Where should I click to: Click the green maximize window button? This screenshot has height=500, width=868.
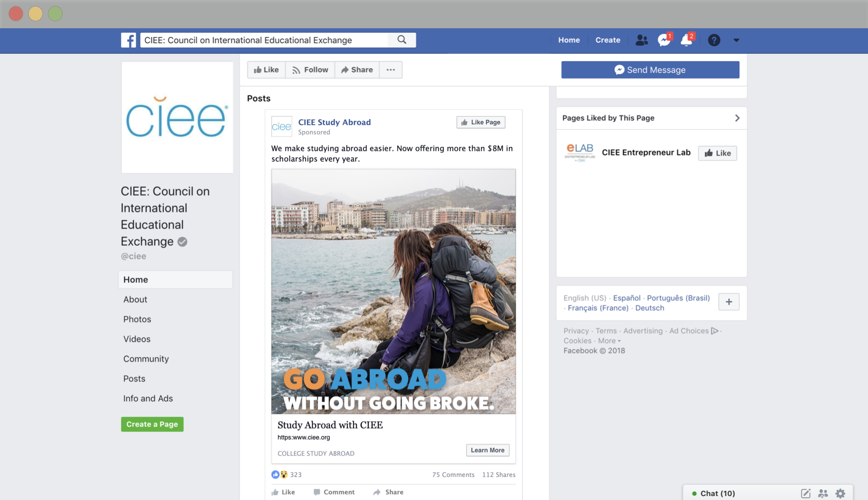(x=55, y=13)
